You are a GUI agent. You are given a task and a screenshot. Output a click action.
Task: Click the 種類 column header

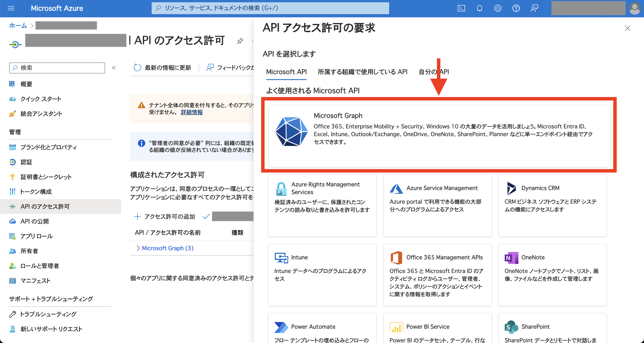click(x=238, y=233)
